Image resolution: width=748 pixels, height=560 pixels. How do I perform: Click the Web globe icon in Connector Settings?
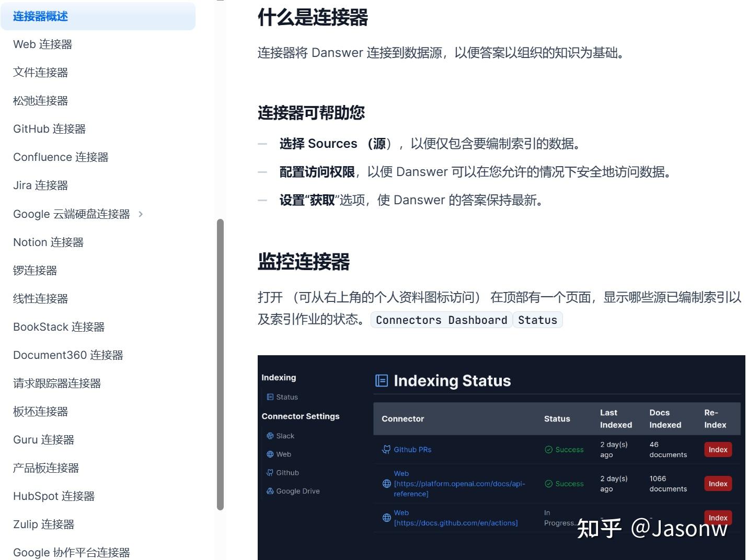point(270,454)
